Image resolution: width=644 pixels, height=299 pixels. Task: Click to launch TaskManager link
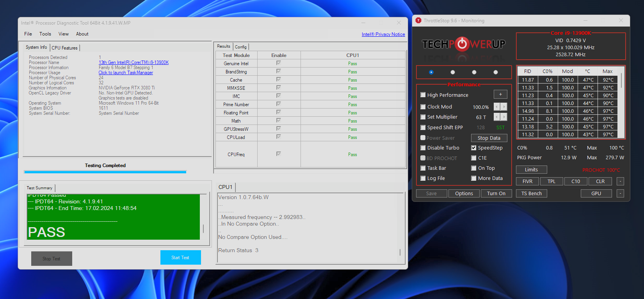pos(126,73)
